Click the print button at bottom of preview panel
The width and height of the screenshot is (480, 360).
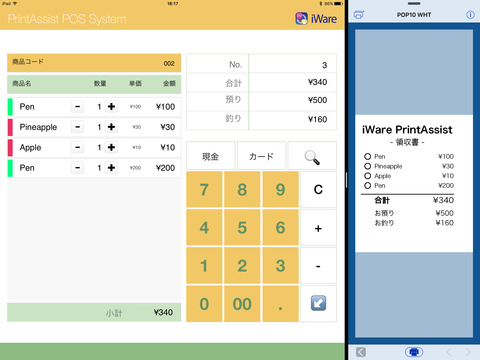414,352
